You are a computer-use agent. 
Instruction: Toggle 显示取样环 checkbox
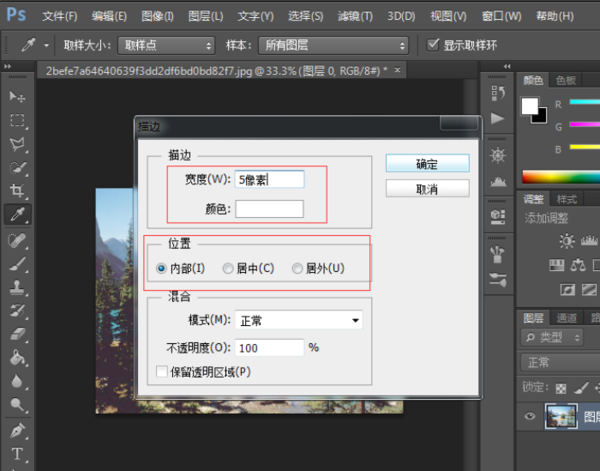pyautogui.click(x=433, y=45)
